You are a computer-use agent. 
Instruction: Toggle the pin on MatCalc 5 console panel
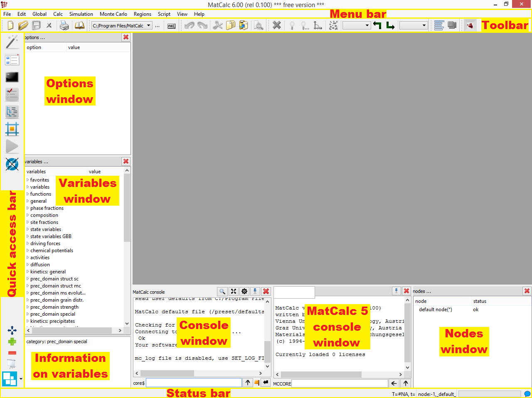(396, 291)
